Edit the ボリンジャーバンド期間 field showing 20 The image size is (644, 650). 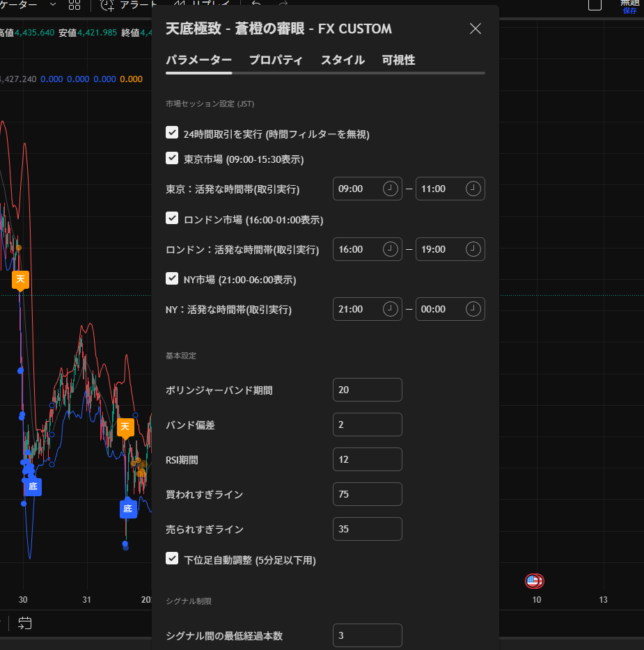pos(368,390)
